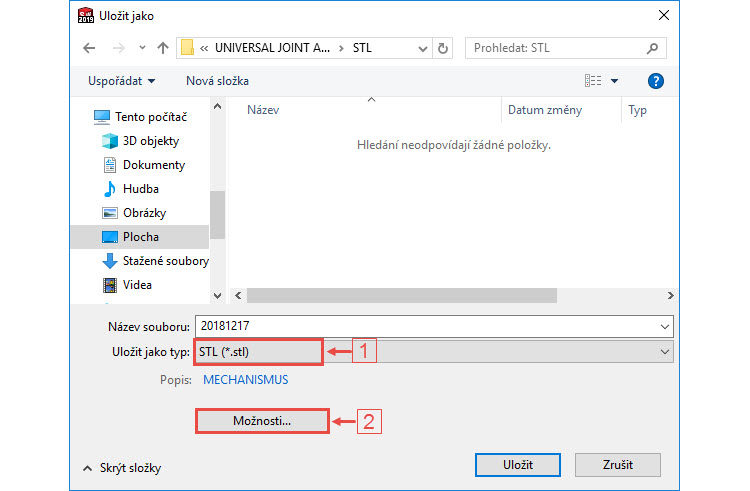Click the search magnifier icon

652,48
